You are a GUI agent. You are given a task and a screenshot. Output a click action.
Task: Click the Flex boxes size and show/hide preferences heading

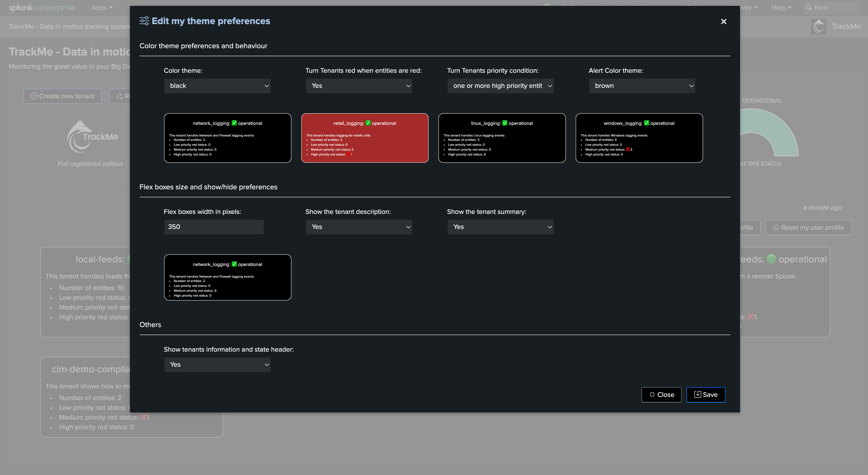pos(208,187)
